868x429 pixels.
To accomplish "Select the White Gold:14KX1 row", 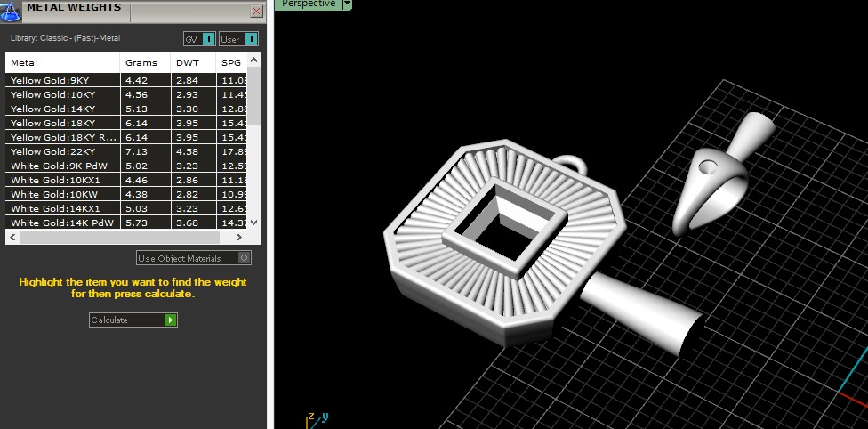I will 126,208.
